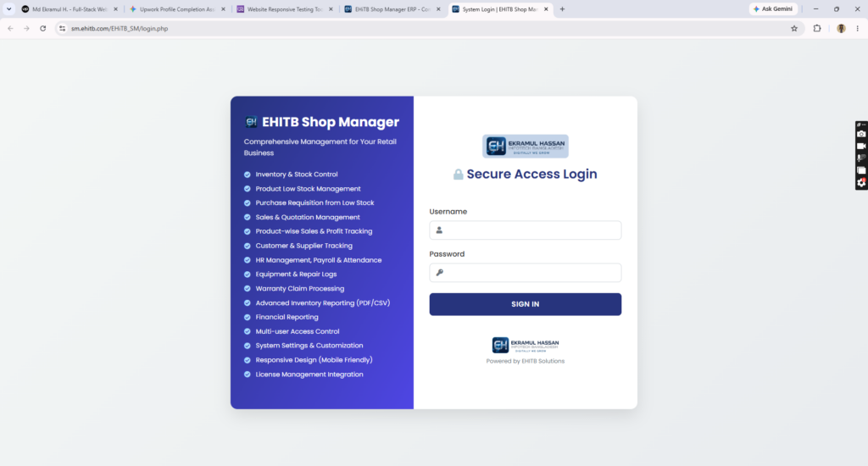Viewport: 868px width, 466px height.
Task: Open the gallery stack icon in side toolbar
Action: tap(861, 170)
